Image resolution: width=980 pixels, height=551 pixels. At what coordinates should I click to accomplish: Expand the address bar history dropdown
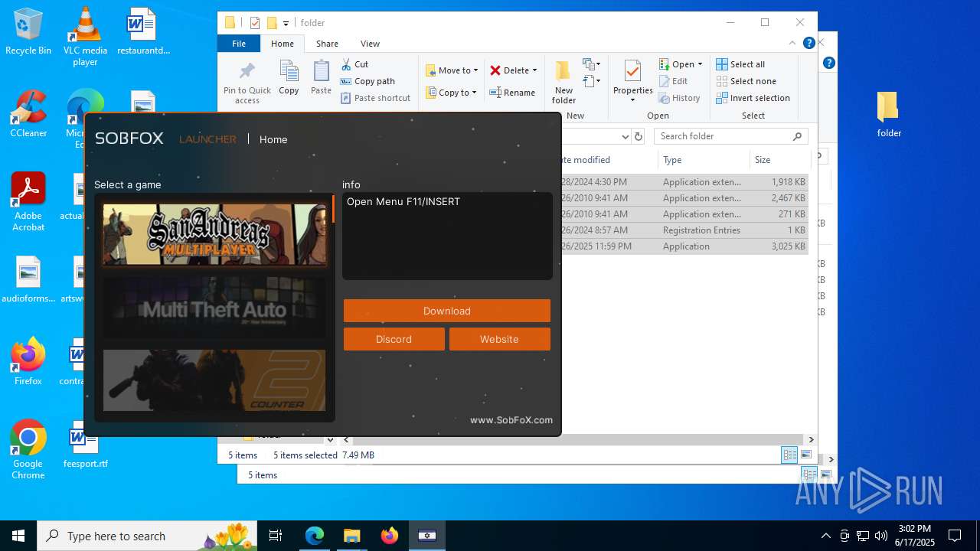(625, 136)
